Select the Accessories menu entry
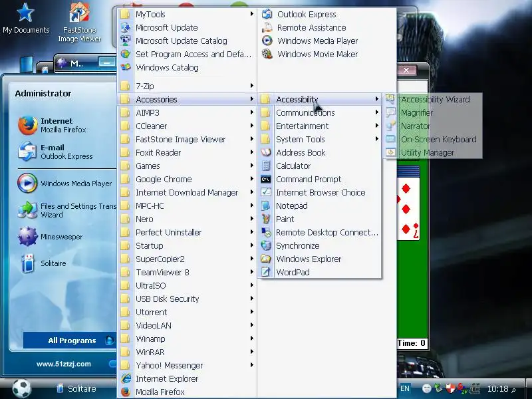This screenshot has width=532, height=399. point(187,99)
